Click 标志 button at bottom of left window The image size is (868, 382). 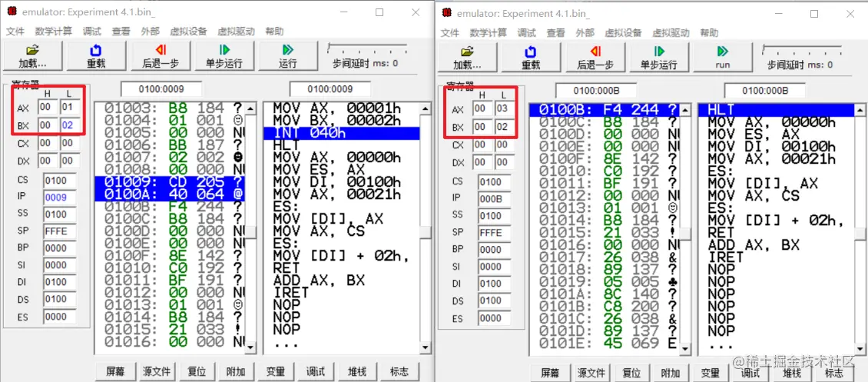click(x=399, y=371)
